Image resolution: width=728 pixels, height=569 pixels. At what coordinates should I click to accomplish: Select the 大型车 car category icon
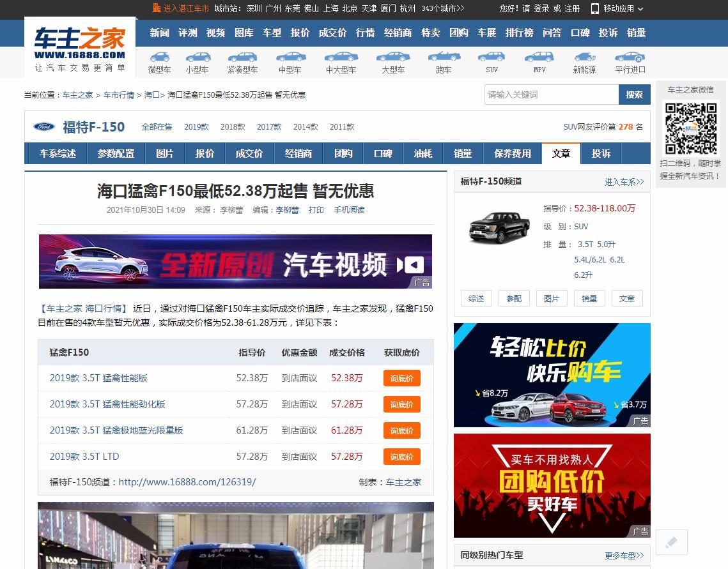(393, 57)
